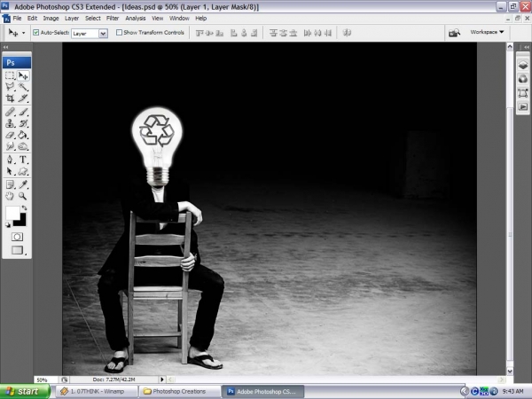Open the Actions panel icon in dock
Viewport: 532px width, 399px height.
point(523,107)
